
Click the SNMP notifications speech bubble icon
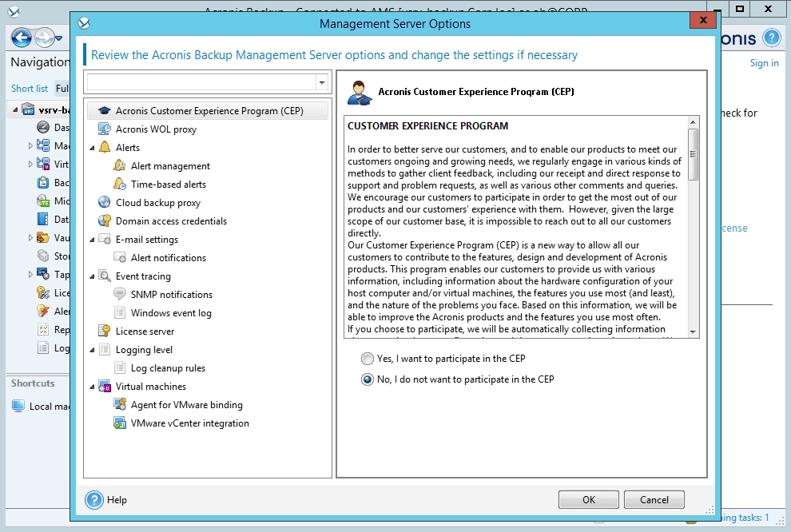point(120,294)
